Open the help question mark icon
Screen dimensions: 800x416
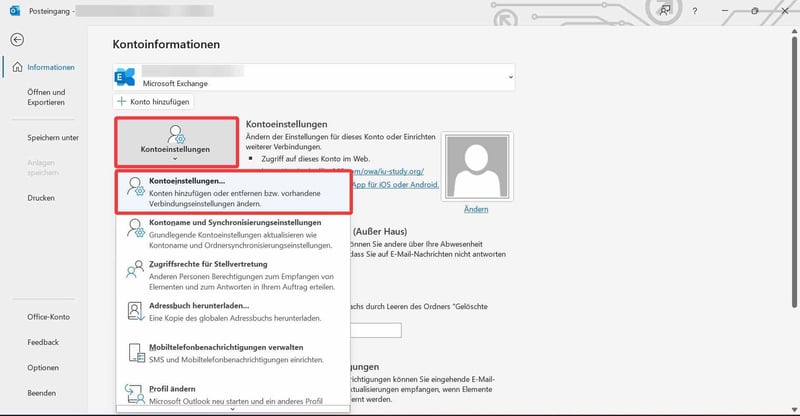coord(694,11)
